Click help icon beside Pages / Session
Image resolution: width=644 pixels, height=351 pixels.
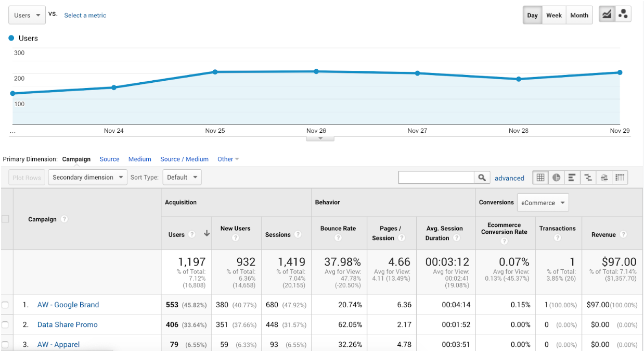(x=402, y=238)
